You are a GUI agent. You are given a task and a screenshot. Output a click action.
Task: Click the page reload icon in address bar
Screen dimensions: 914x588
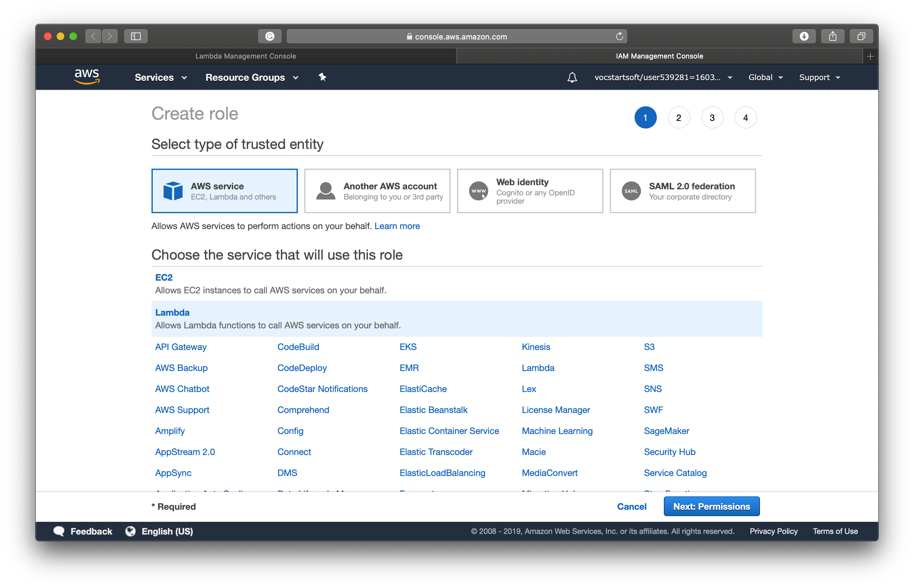point(619,36)
